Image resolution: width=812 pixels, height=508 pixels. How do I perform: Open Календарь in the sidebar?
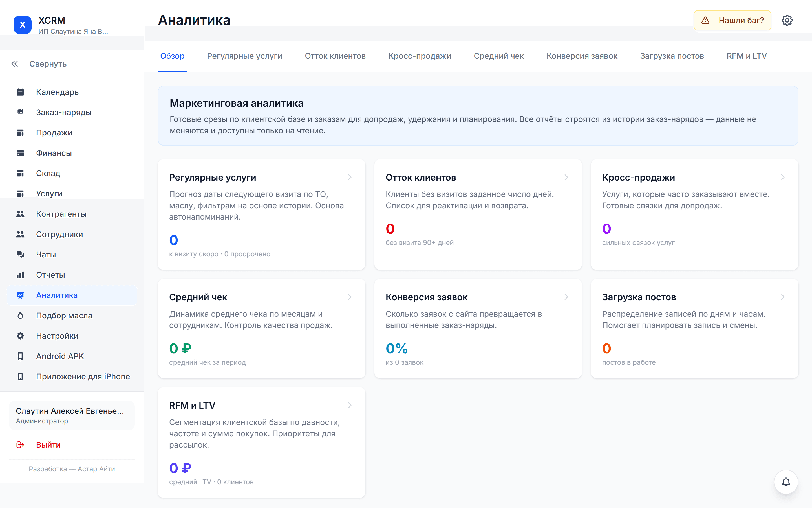point(72,92)
